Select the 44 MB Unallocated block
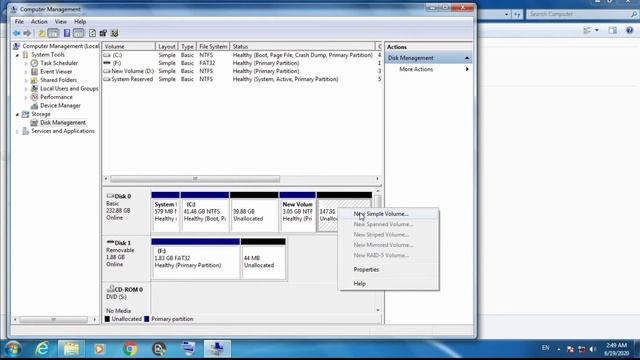The image size is (640, 360). [x=263, y=259]
